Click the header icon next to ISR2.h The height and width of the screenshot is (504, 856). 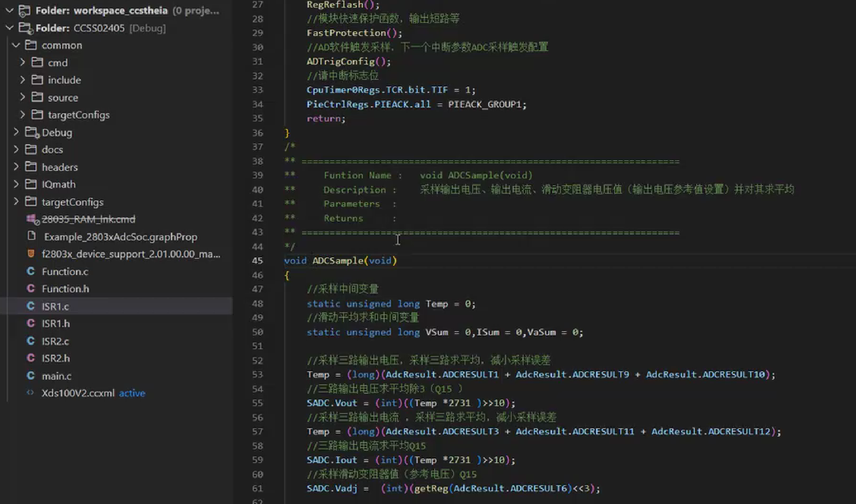(x=30, y=358)
